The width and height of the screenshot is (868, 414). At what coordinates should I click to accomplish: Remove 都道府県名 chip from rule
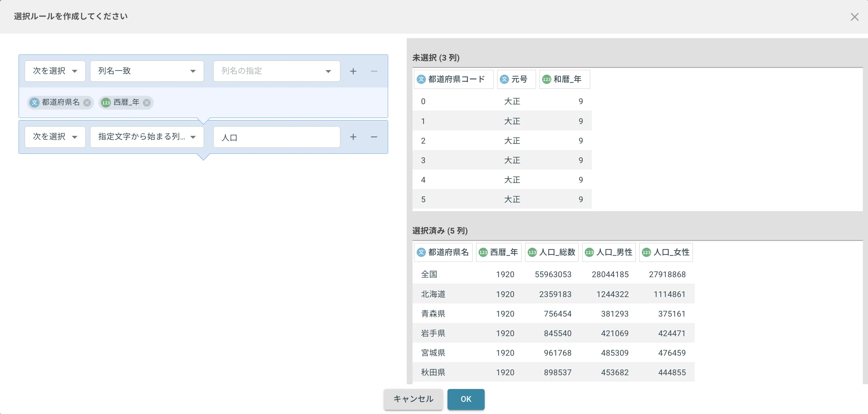coord(87,102)
